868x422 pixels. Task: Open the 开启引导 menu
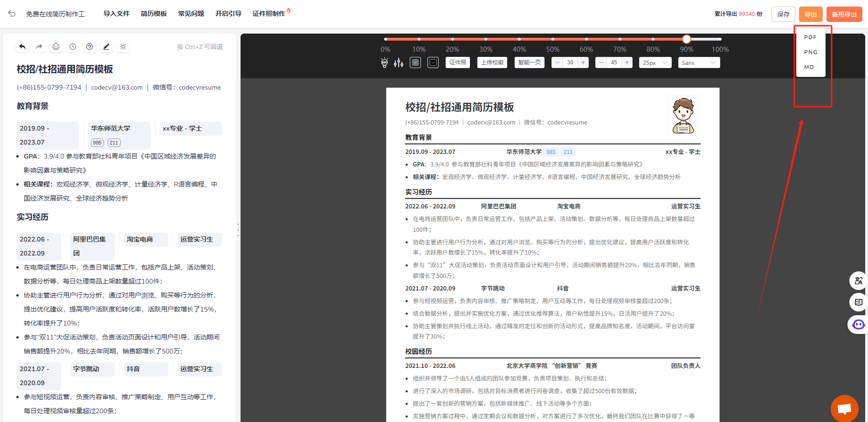228,14
